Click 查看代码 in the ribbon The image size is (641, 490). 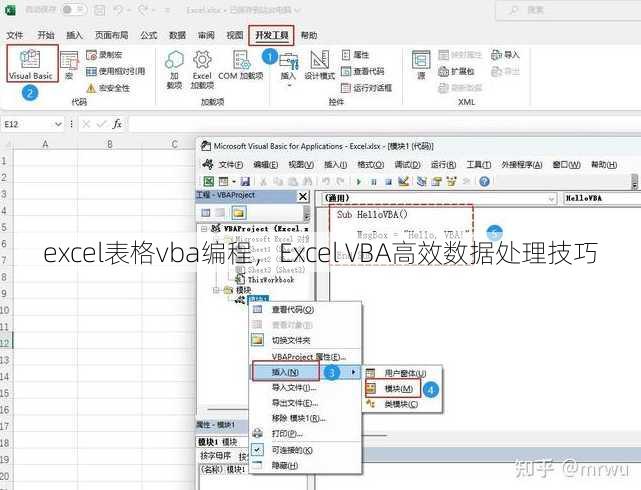[x=363, y=71]
